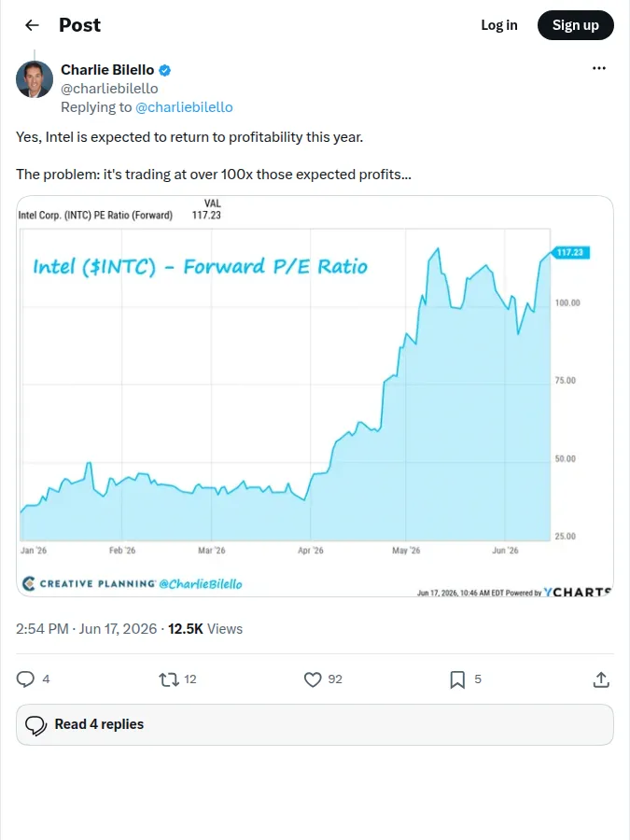
Task: Repost using the retweet arrows icon
Action: click(169, 679)
